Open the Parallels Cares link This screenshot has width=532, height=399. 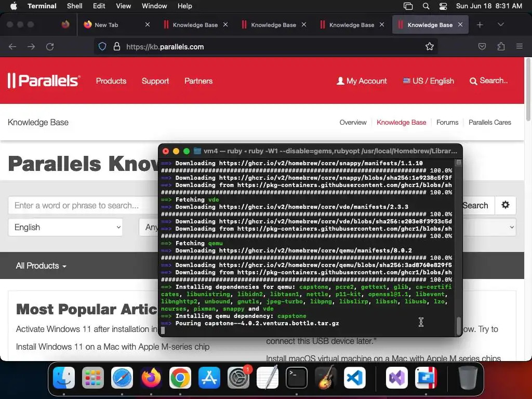pyautogui.click(x=489, y=122)
